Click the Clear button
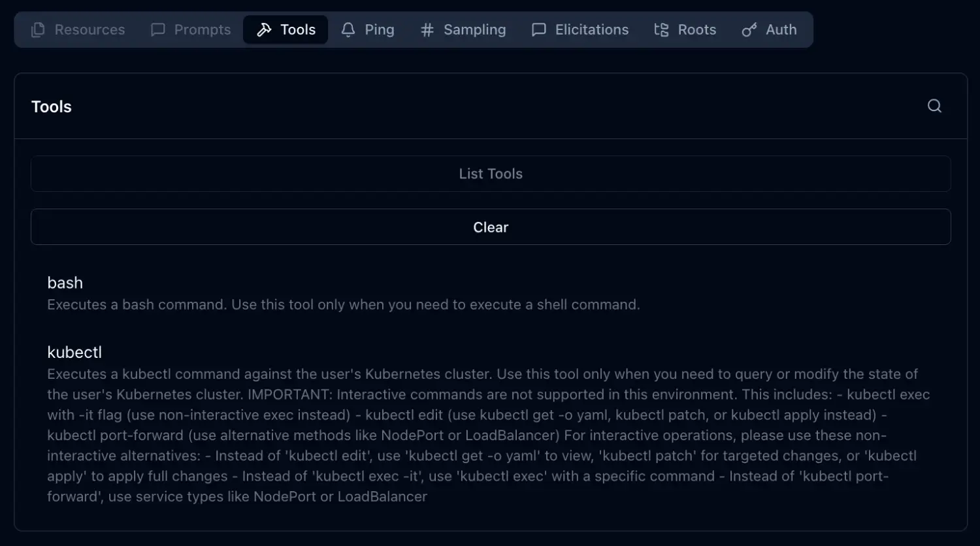980x546 pixels. [x=491, y=227]
